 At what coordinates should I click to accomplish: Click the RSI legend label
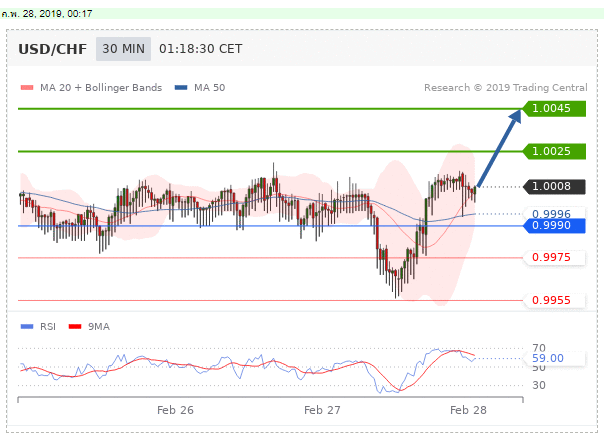(x=48, y=327)
